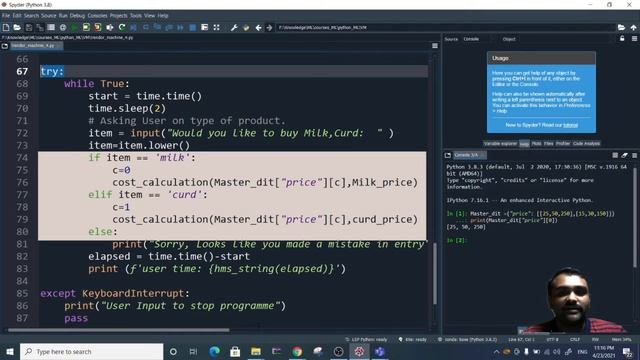
Task: Maximize the current pane toolbar icon
Action: click(204, 27)
